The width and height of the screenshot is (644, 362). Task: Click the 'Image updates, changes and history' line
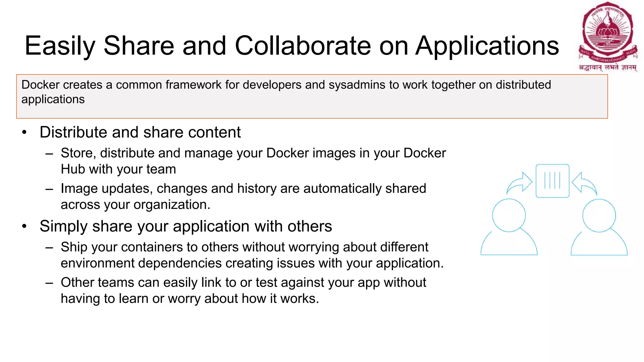pos(243,189)
